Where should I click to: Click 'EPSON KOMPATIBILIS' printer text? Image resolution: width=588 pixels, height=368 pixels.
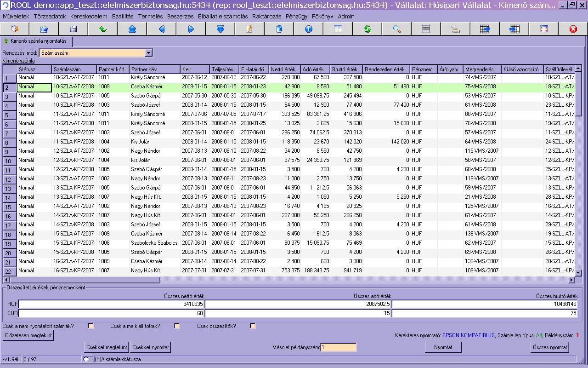469,335
